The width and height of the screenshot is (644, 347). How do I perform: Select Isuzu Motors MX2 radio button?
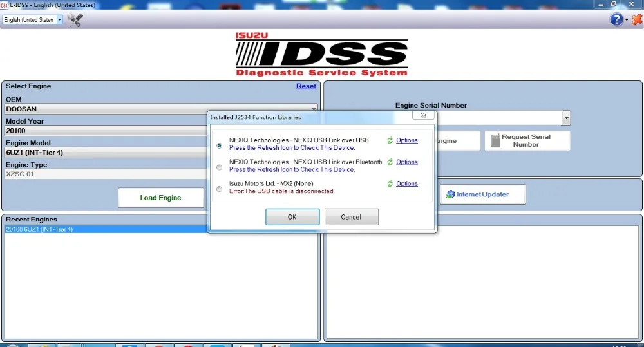pos(220,189)
